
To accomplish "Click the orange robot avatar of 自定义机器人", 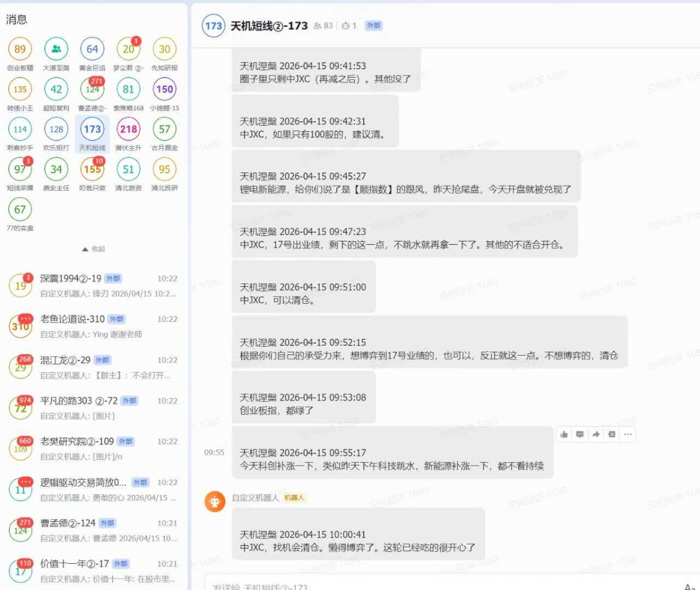I will (x=215, y=501).
